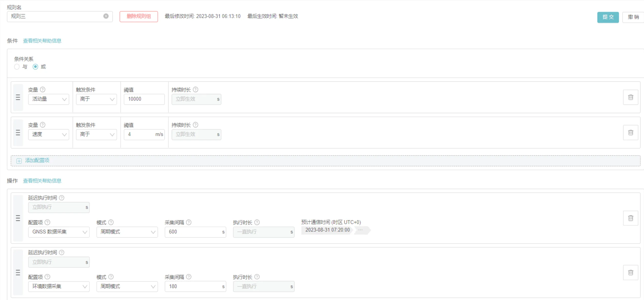Screen dimensions: 644x300
Task: Open 周期模式 dropdown for 环境数据采集
Action: (x=127, y=287)
